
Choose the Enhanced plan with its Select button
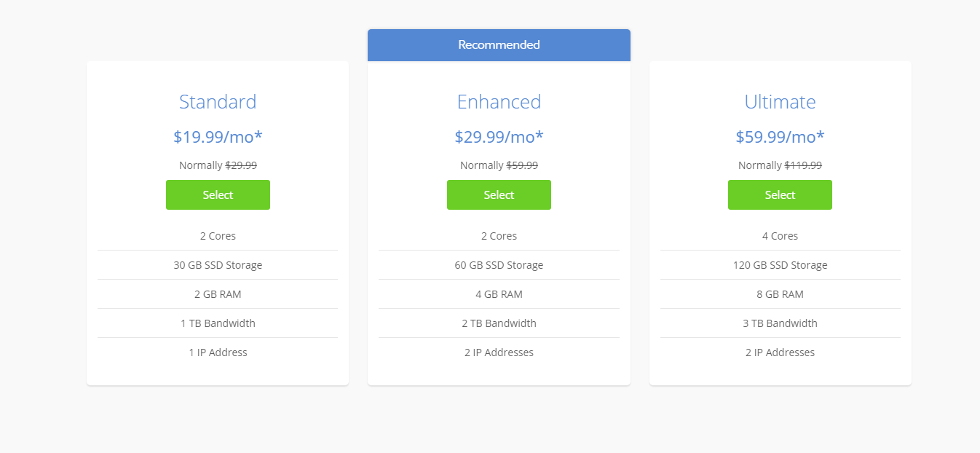(x=499, y=195)
